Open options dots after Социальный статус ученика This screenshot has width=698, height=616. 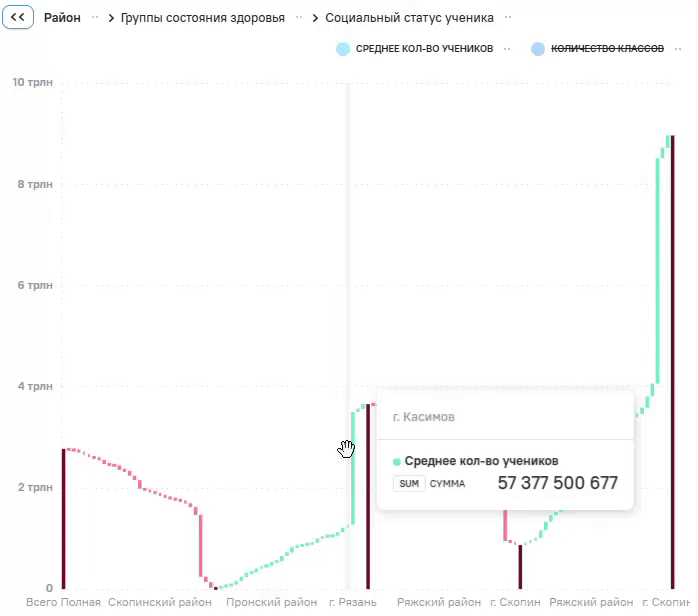point(508,17)
